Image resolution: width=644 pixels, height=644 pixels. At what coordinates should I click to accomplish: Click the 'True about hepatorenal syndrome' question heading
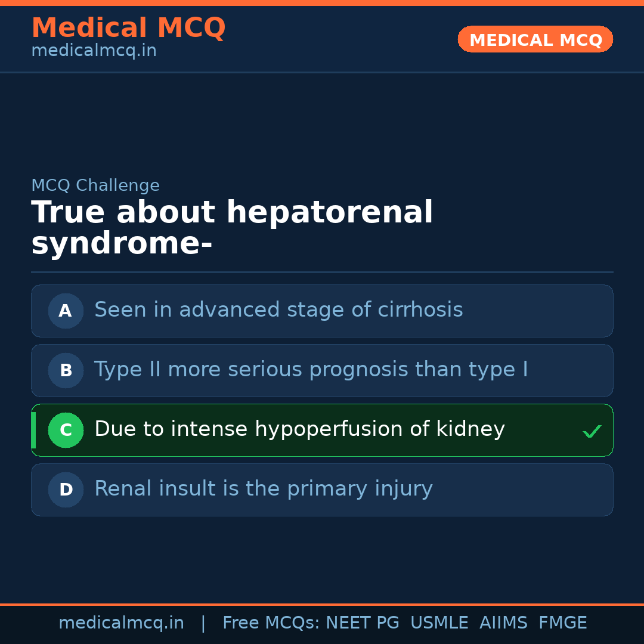point(232,228)
